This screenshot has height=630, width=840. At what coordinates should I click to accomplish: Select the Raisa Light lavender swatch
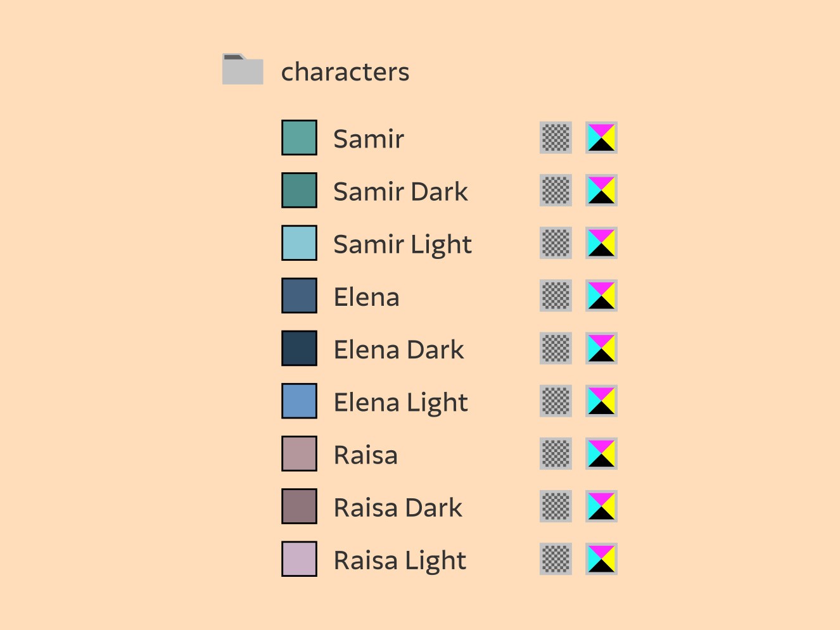pos(299,558)
